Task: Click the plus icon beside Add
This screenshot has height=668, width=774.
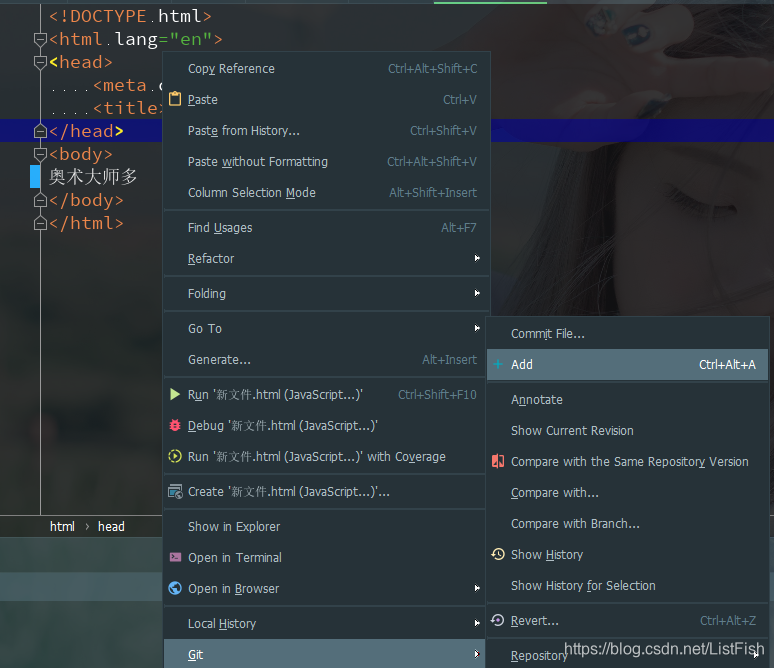Action: [x=498, y=364]
